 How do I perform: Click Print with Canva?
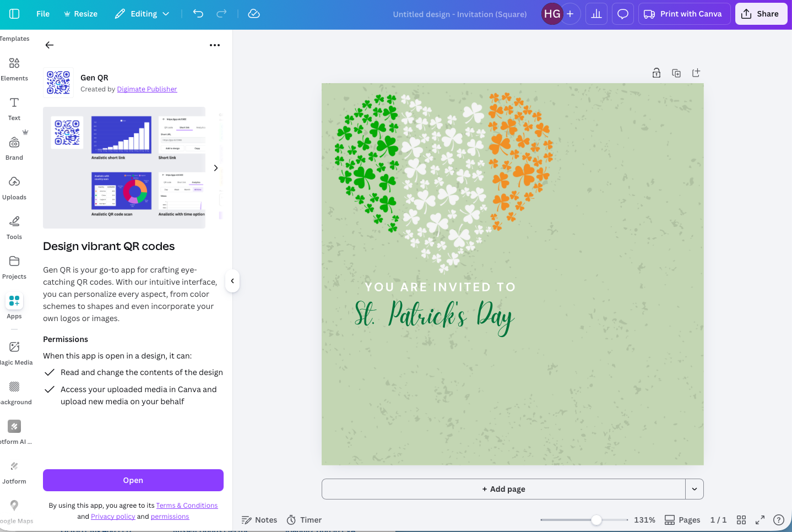tap(684, 14)
